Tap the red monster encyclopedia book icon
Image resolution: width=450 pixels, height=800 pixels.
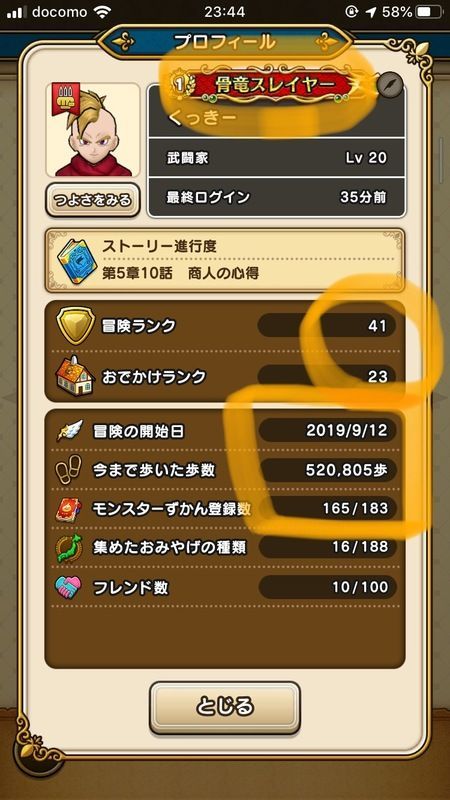coord(68,509)
